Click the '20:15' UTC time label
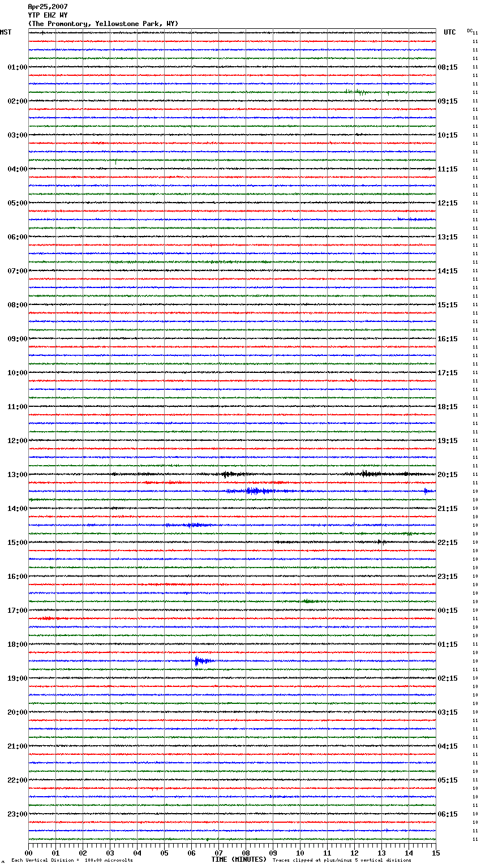This screenshot has width=481, height=868. click(448, 475)
